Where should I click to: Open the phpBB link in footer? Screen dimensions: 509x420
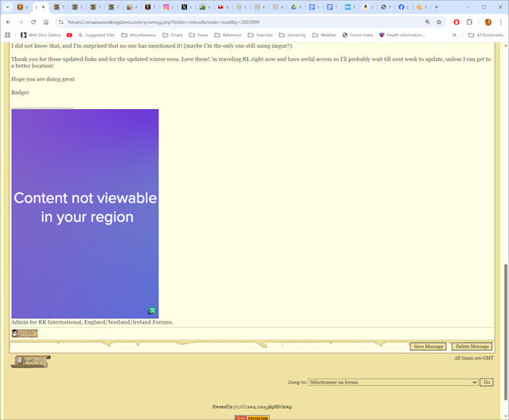point(240,406)
